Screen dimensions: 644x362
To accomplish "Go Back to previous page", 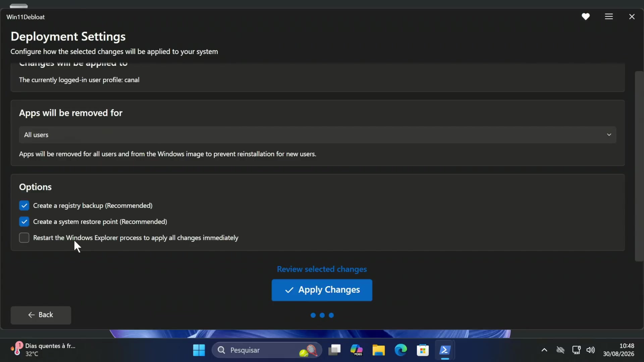I will click(41, 315).
